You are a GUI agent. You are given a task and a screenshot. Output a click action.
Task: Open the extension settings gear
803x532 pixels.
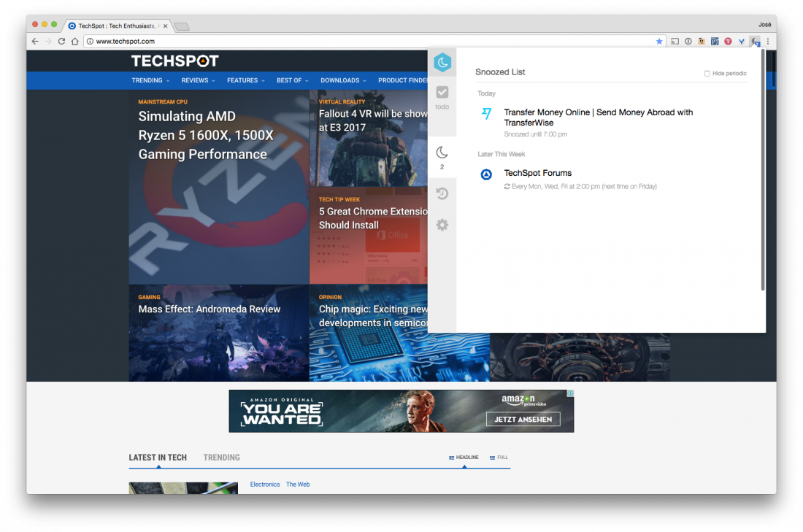(x=442, y=225)
